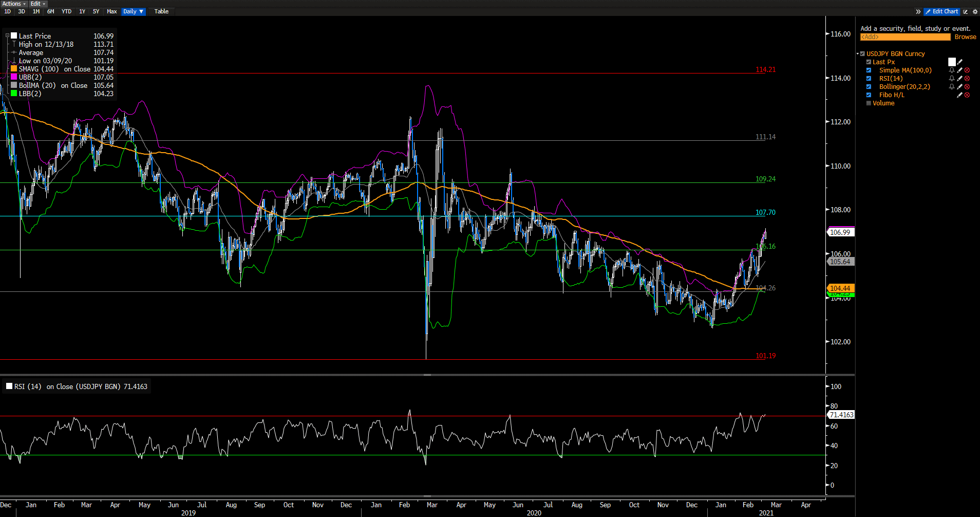Select the YTD time range
Screen dimensions: 980x517
tap(66, 11)
